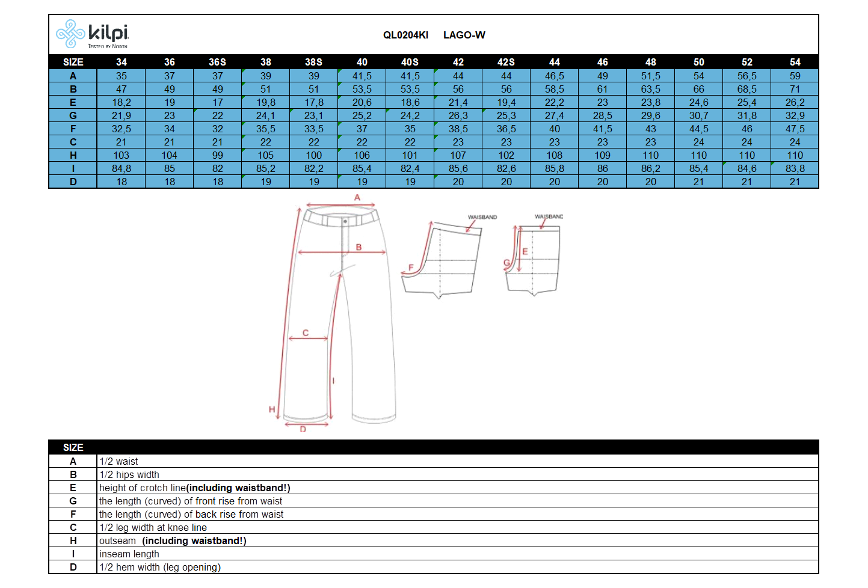Click the SIZE header of the legend table
This screenshot has height=588, width=868.
(x=73, y=447)
